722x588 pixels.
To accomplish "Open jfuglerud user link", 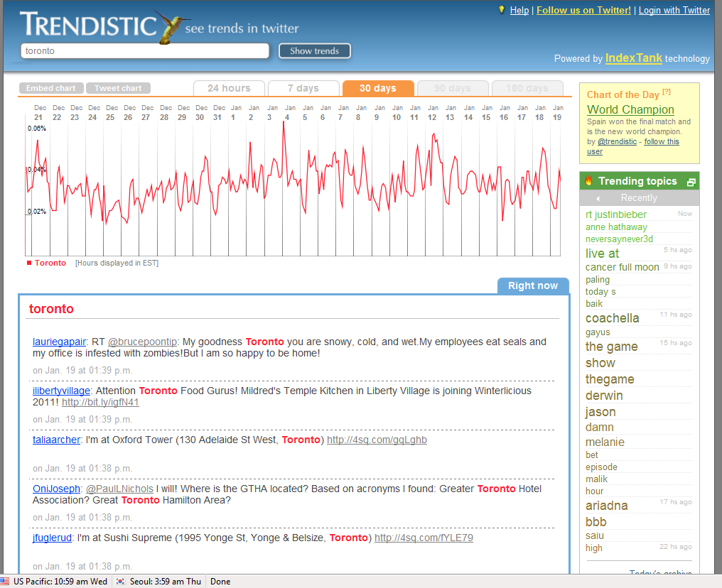I will click(x=52, y=538).
